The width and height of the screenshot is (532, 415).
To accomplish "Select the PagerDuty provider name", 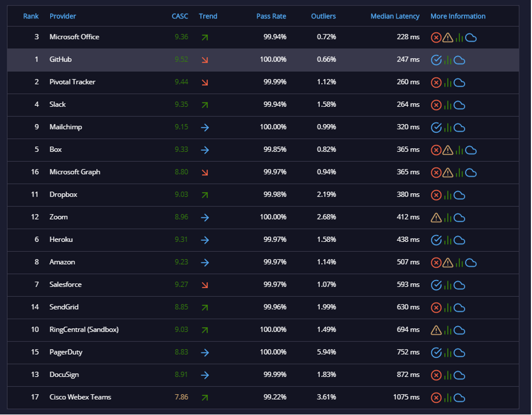I will [66, 352].
